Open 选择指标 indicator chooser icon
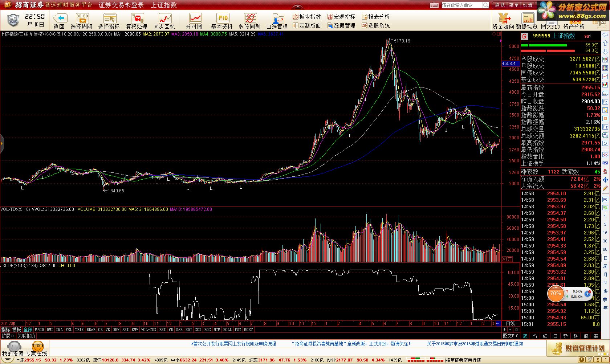Image resolution: width=610 pixels, height=364 pixels. 109,18
